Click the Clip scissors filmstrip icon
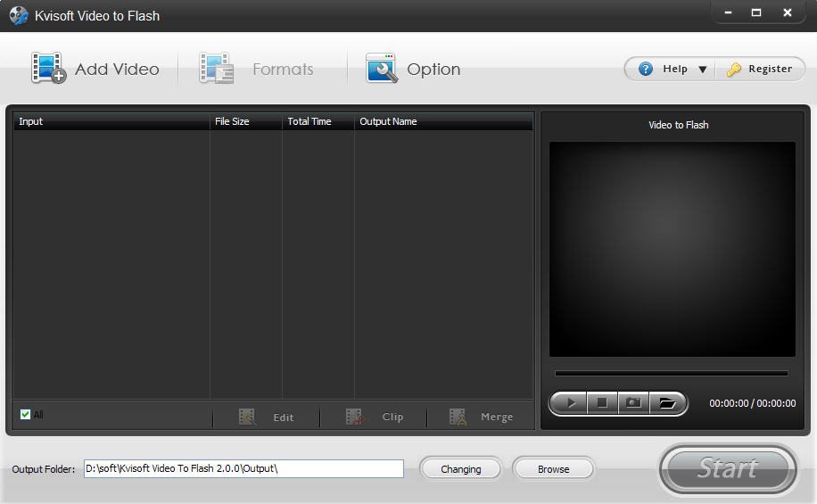The width and height of the screenshot is (817, 504). tap(355, 417)
